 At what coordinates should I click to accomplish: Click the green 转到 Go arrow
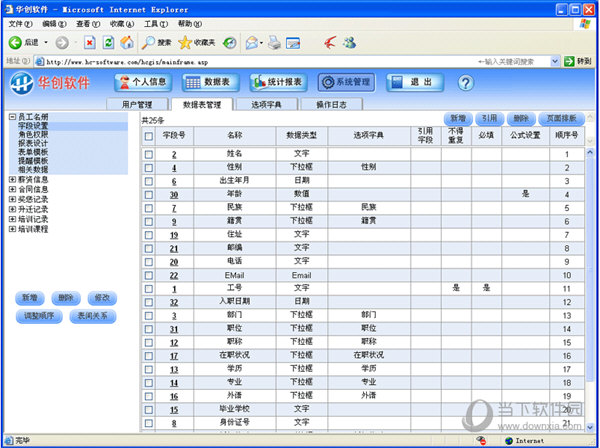coord(570,61)
